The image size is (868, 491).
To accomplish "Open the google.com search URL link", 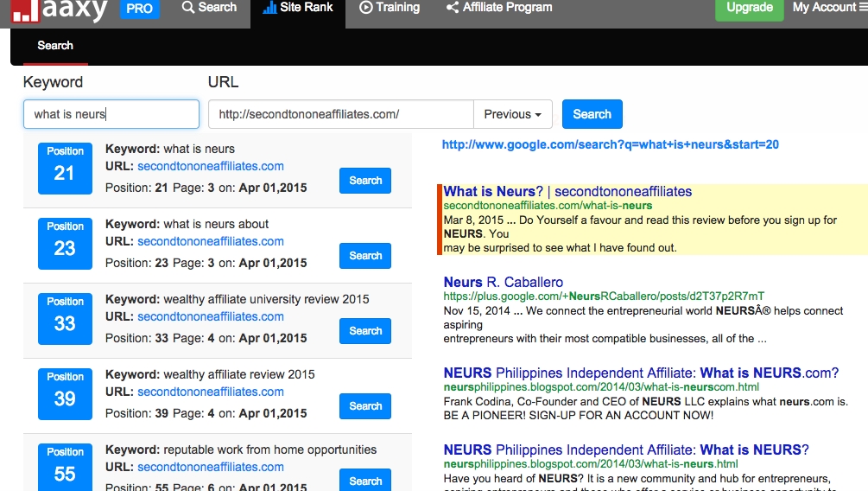I will 610,144.
